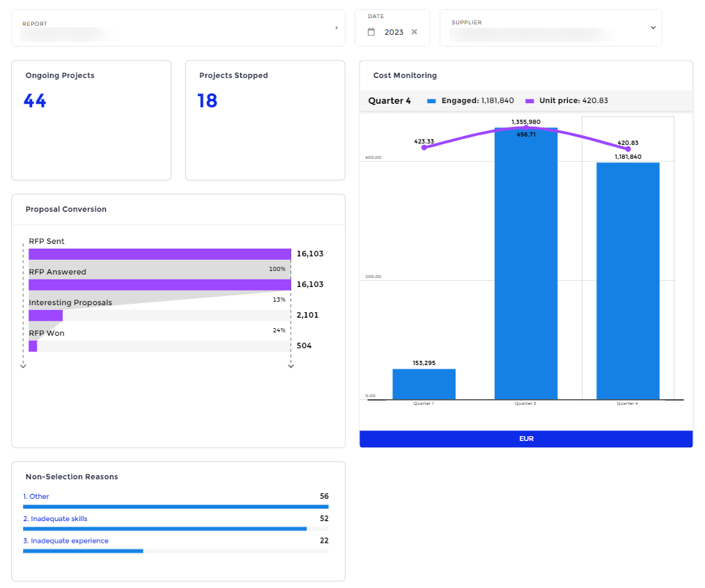Image resolution: width=705 pixels, height=588 pixels.
Task: Clear the 2023 date filter
Action: pyautogui.click(x=415, y=32)
